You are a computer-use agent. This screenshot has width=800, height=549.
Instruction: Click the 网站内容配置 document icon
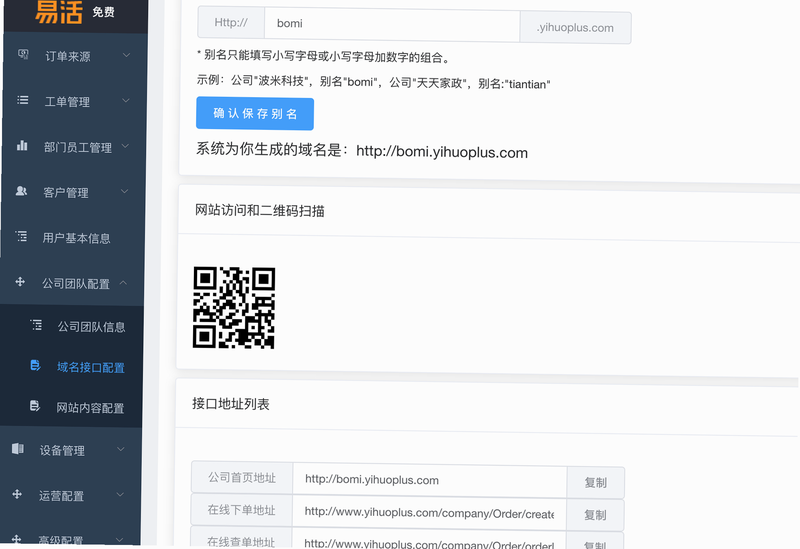coord(35,406)
